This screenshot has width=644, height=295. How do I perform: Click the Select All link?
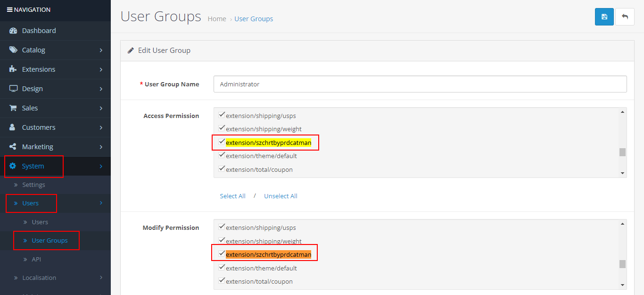click(232, 196)
